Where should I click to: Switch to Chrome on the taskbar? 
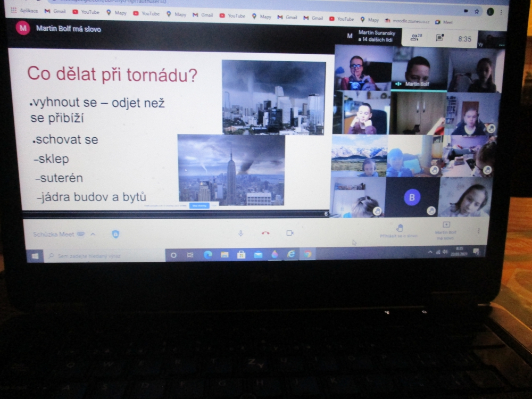pyautogui.click(x=307, y=254)
